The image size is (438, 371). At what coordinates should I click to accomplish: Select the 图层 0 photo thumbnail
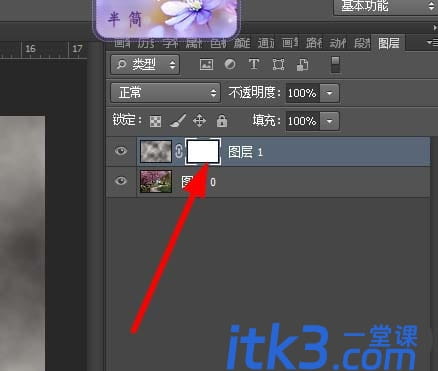click(x=156, y=181)
